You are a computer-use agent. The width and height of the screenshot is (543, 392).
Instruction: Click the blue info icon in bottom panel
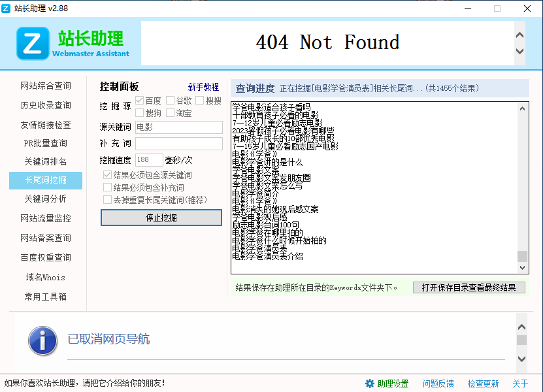[42, 341]
